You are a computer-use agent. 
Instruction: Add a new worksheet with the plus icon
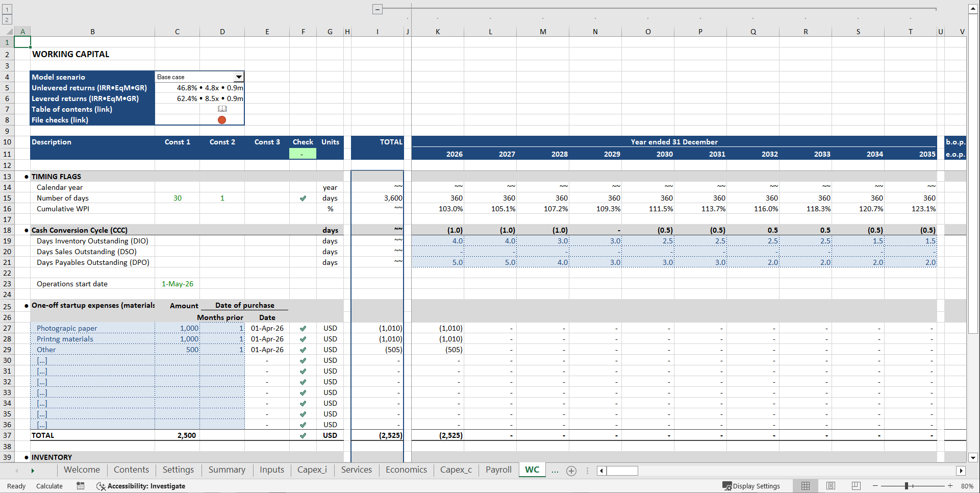click(x=571, y=470)
